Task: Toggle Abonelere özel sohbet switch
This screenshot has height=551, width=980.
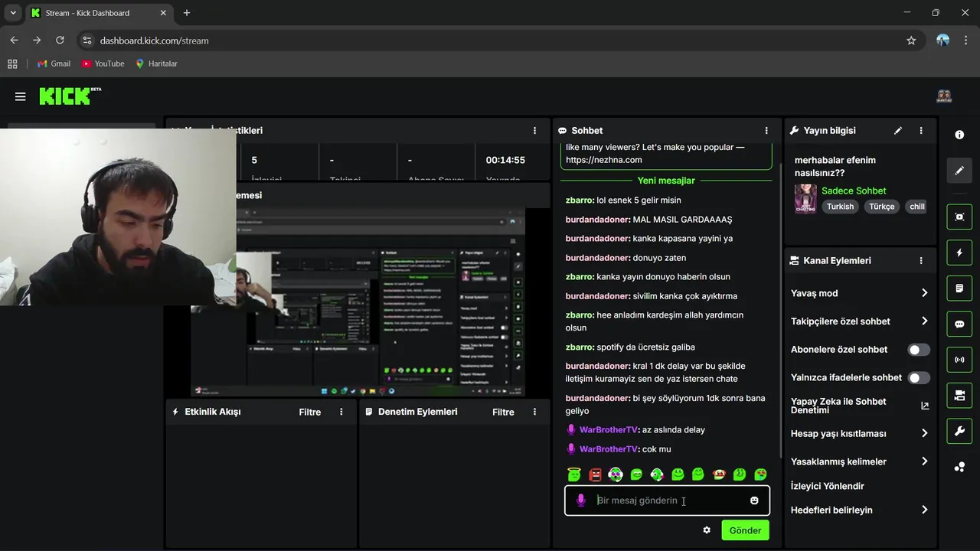Action: 919,350
